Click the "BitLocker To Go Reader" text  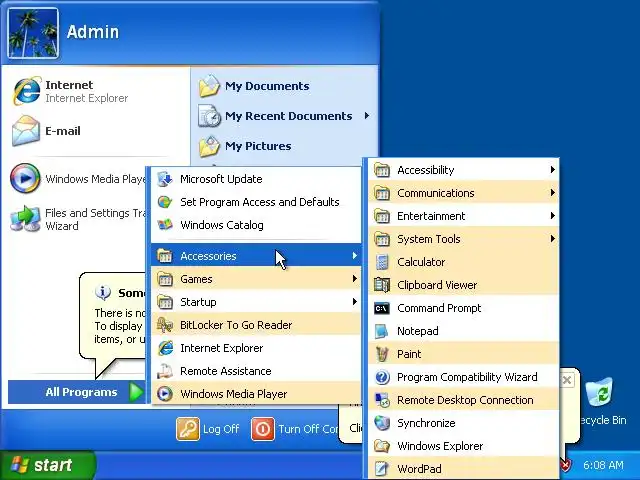tap(236, 325)
